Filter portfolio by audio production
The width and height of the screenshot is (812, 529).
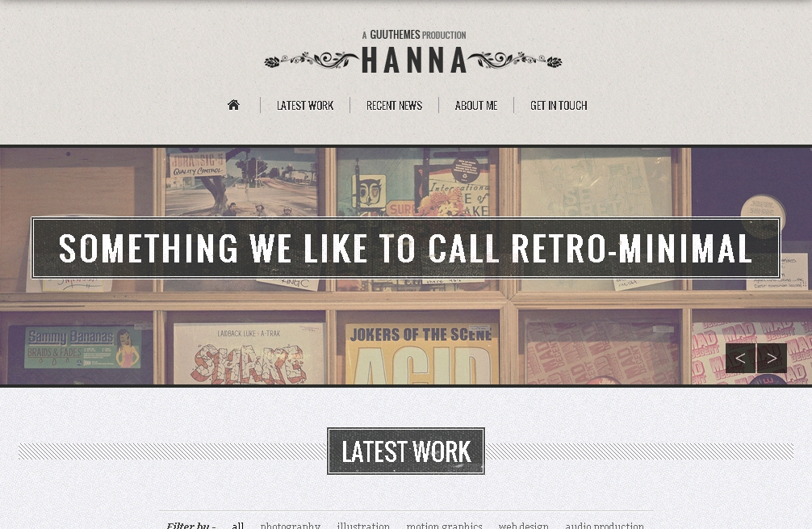[605, 525]
